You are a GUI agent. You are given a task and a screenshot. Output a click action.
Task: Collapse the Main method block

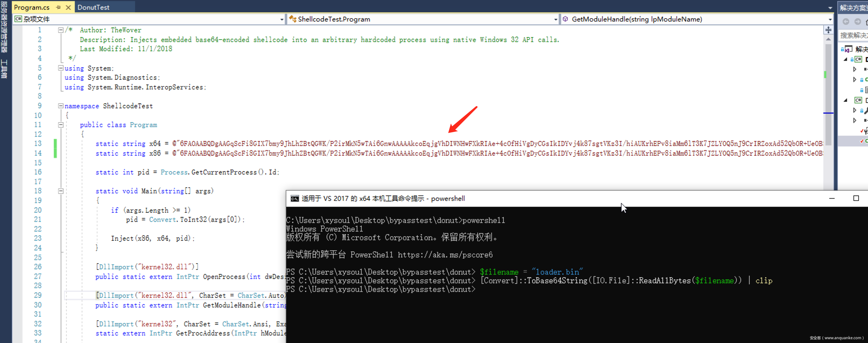point(61,191)
